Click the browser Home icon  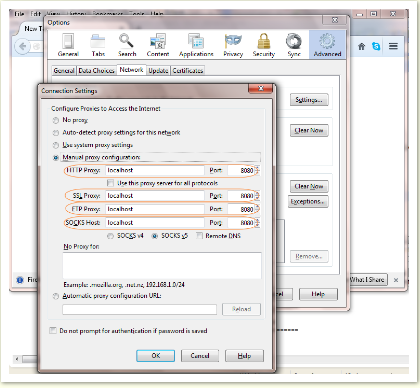(361, 46)
